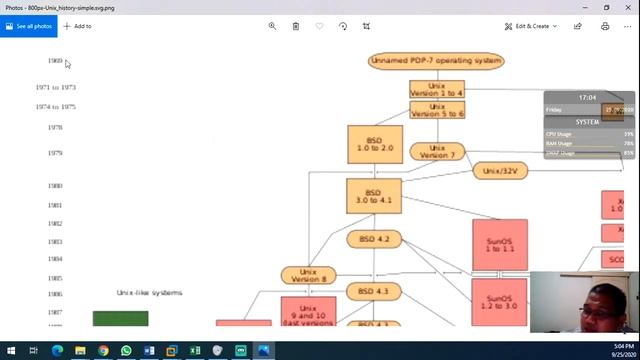The height and width of the screenshot is (360, 640).
Task: Click the BSD 3.0 to 4.1 box
Action: pyautogui.click(x=374, y=196)
